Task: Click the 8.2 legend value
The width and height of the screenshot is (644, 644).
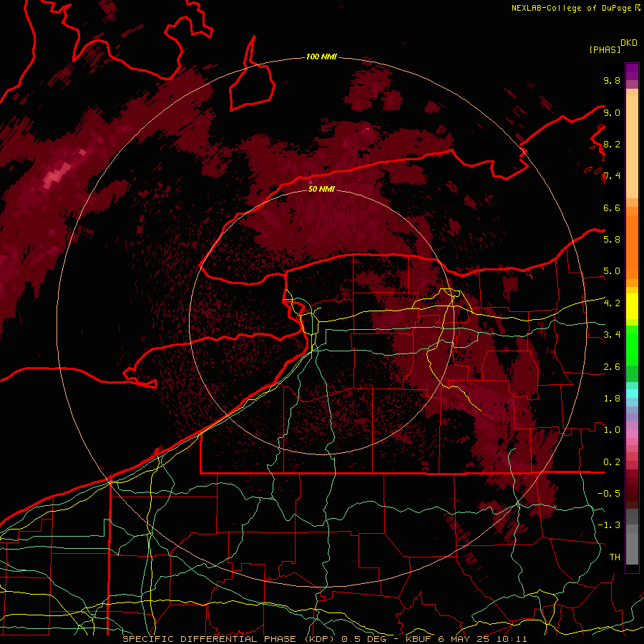Action: (612, 144)
